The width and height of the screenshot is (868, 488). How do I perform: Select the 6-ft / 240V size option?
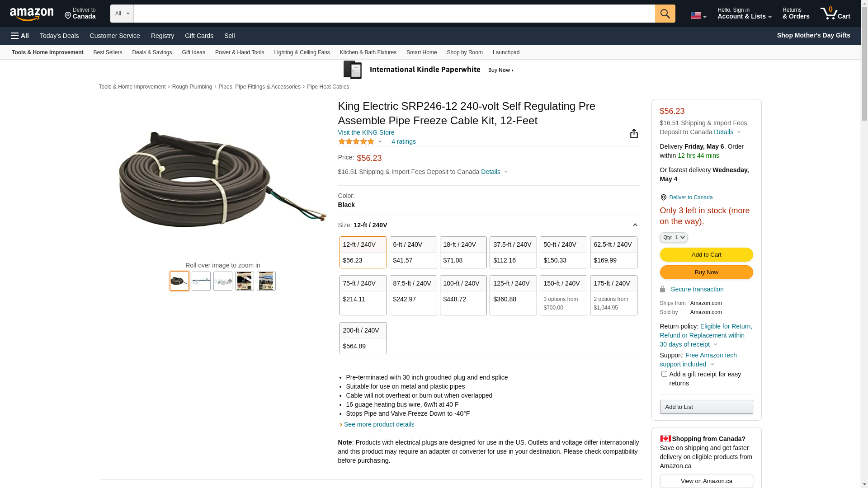click(x=413, y=252)
